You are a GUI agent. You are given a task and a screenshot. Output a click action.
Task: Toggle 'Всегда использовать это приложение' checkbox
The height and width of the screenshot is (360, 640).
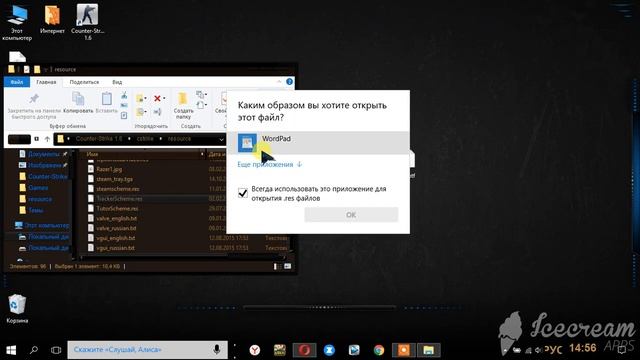(243, 193)
